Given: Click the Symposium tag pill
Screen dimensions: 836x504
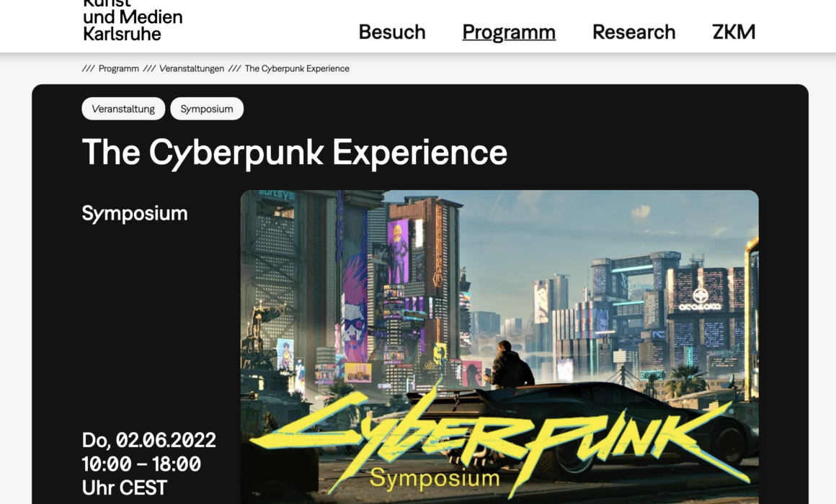Looking at the screenshot, I should pos(207,109).
